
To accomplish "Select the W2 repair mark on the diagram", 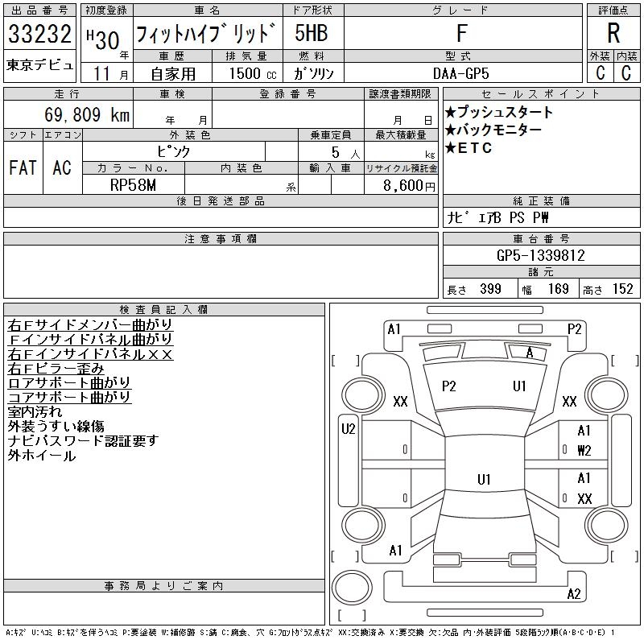I will tap(584, 450).
